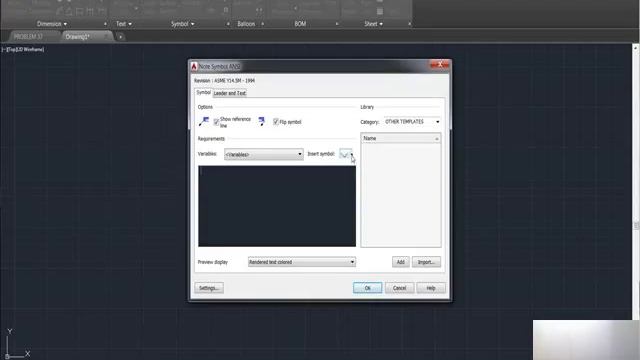Open the Preview display dropdown
The image size is (640, 360).
pos(302,262)
